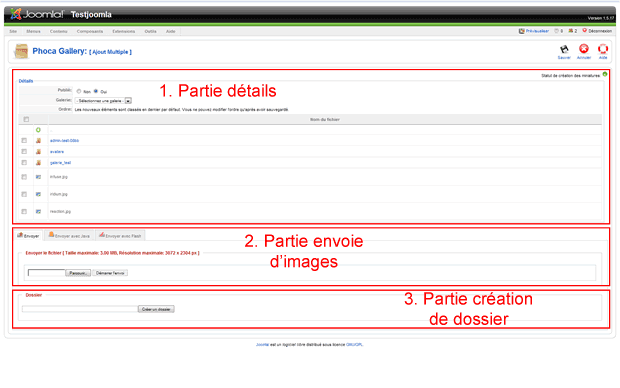The image size is (620, 388).
Task: Click the Parcourir browse button
Action: [78, 273]
